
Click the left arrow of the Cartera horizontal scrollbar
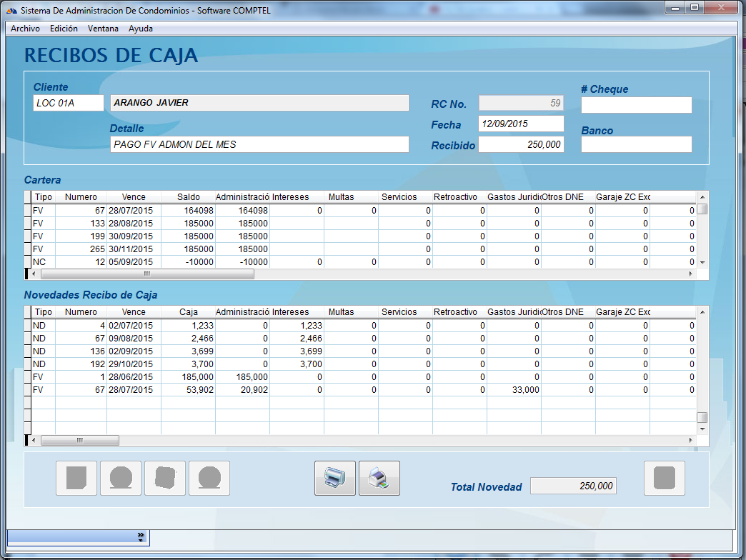(x=34, y=274)
